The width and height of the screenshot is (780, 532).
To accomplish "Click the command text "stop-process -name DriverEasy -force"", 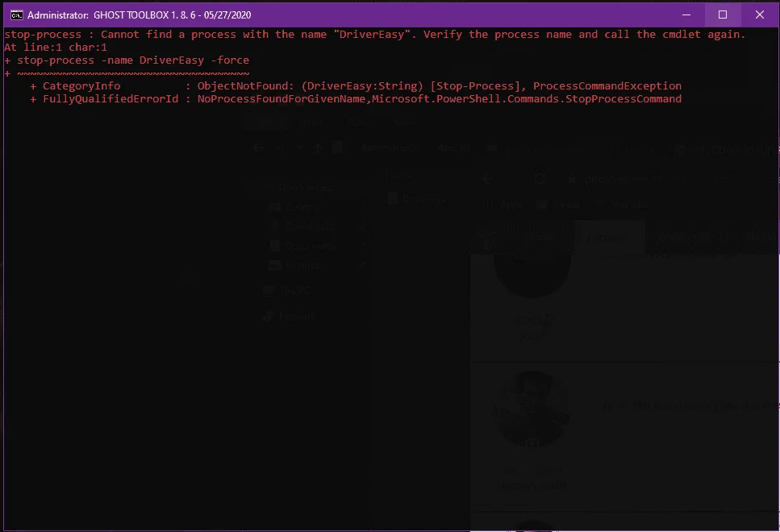I will 133,60.
